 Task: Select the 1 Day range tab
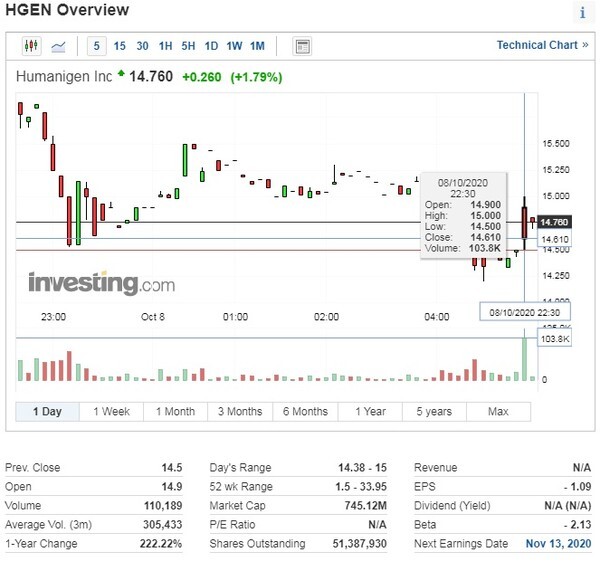pos(47,411)
